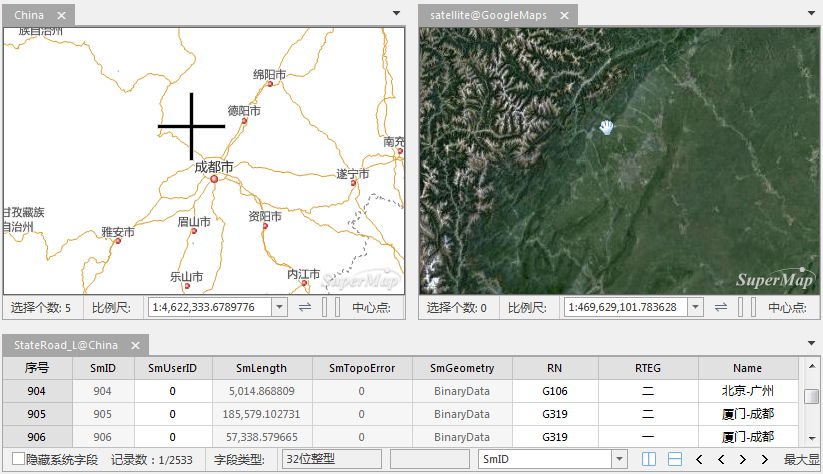Viewport: 823px width, 474px height.
Task: Expand the SmID field dropdown
Action: (x=619, y=459)
